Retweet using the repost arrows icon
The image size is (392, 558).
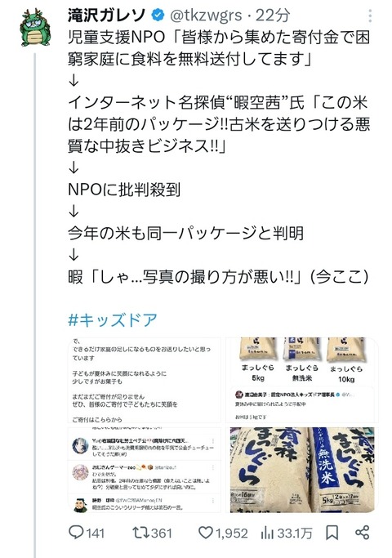pyautogui.click(x=140, y=533)
